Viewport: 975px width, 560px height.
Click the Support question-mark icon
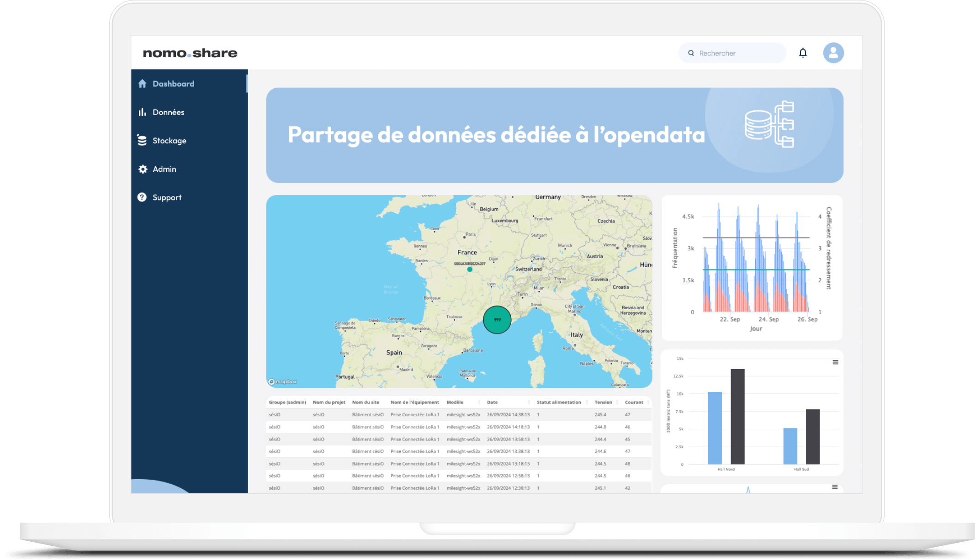tap(142, 197)
